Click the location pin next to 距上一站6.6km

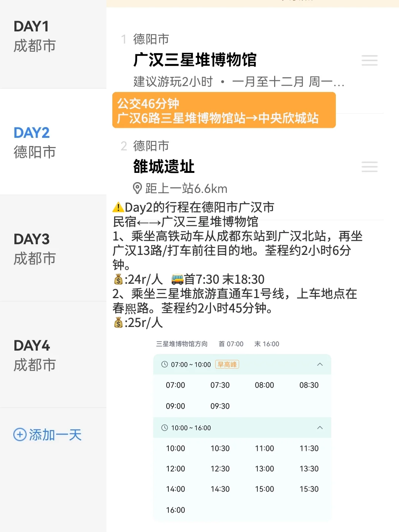[137, 188]
